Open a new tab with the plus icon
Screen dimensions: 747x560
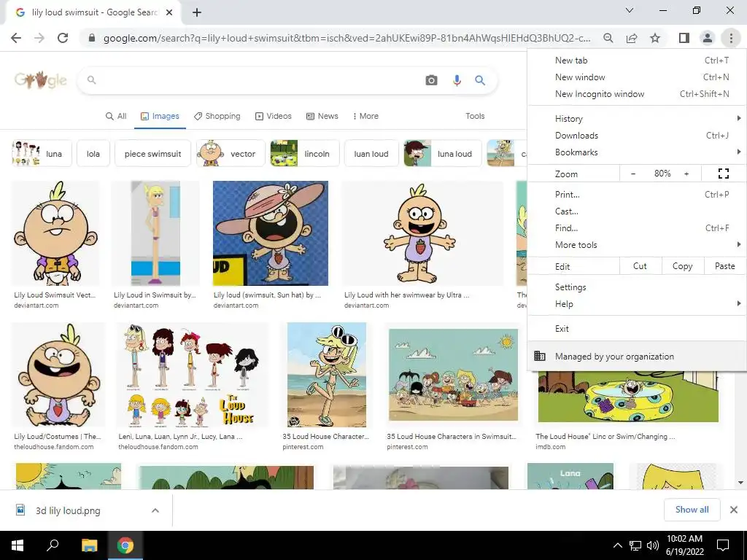[x=197, y=13]
